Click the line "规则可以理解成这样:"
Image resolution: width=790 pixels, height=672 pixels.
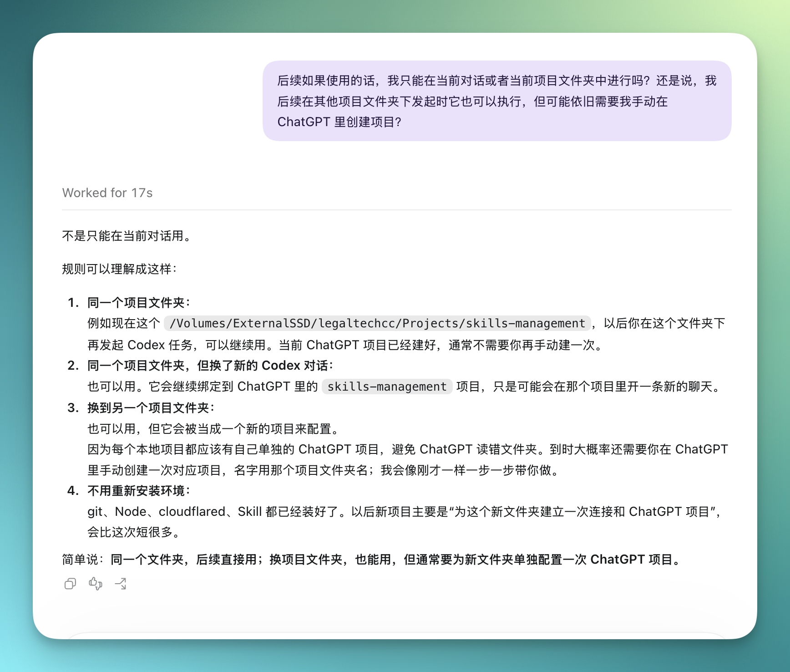pos(119,269)
